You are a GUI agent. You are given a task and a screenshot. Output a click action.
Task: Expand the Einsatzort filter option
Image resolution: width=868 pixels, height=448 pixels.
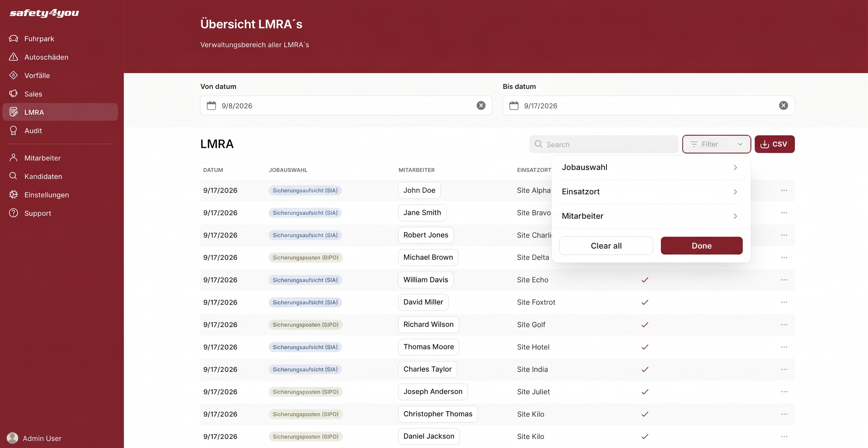(651, 192)
